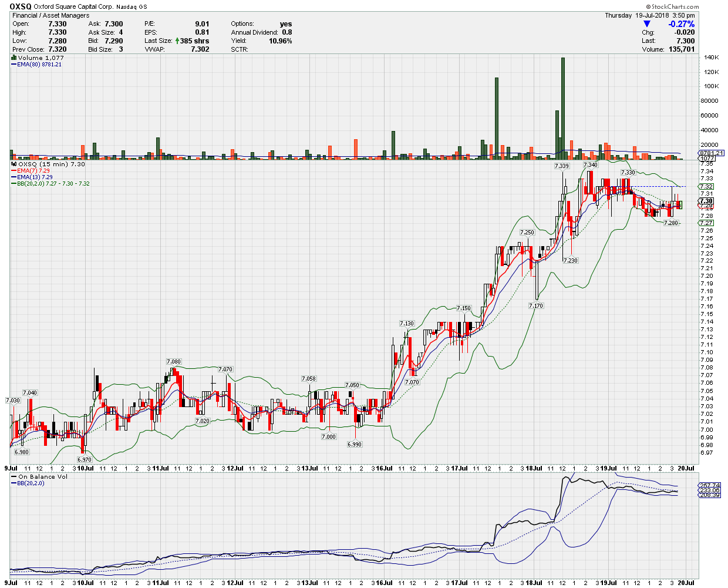Viewport: 728px width, 588px height.
Task: Click the EPS value 0.81
Action: click(x=202, y=32)
